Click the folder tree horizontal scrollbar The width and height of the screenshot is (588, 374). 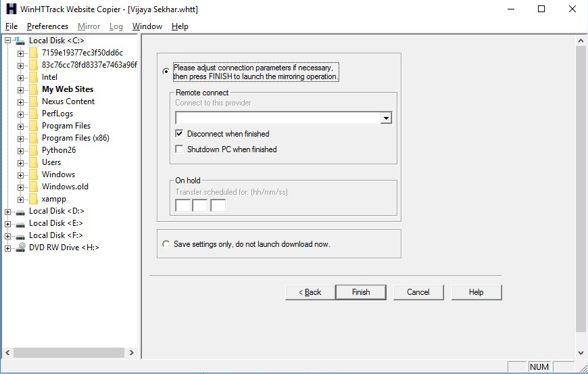point(68,353)
